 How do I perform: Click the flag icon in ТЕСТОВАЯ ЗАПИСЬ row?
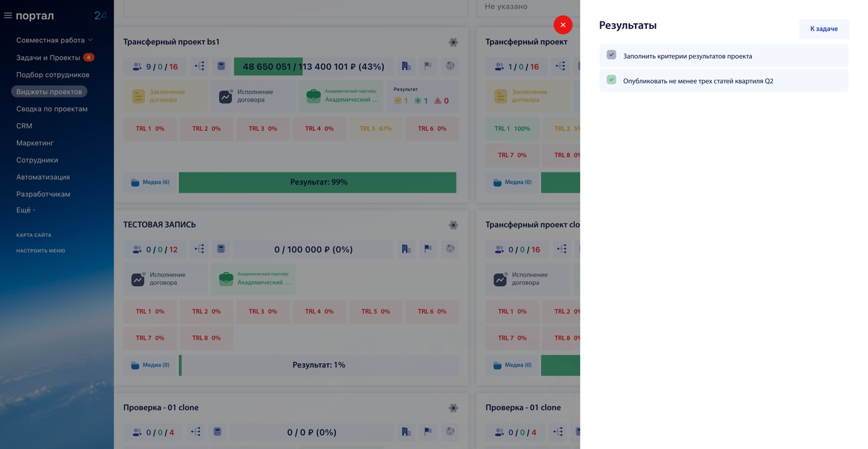click(x=428, y=249)
